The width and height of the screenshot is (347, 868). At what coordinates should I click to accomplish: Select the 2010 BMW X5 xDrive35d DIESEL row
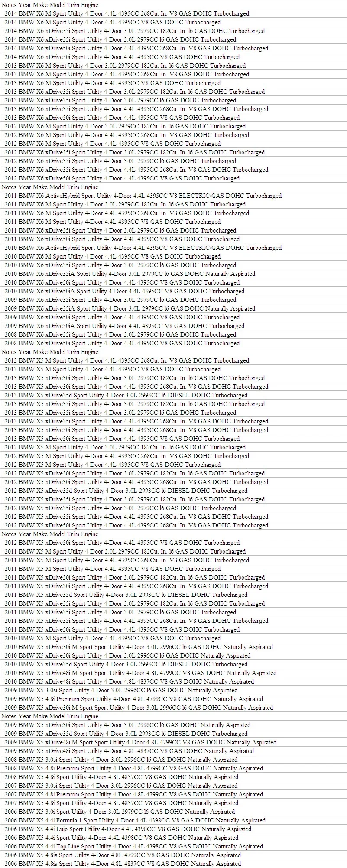[173, 664]
